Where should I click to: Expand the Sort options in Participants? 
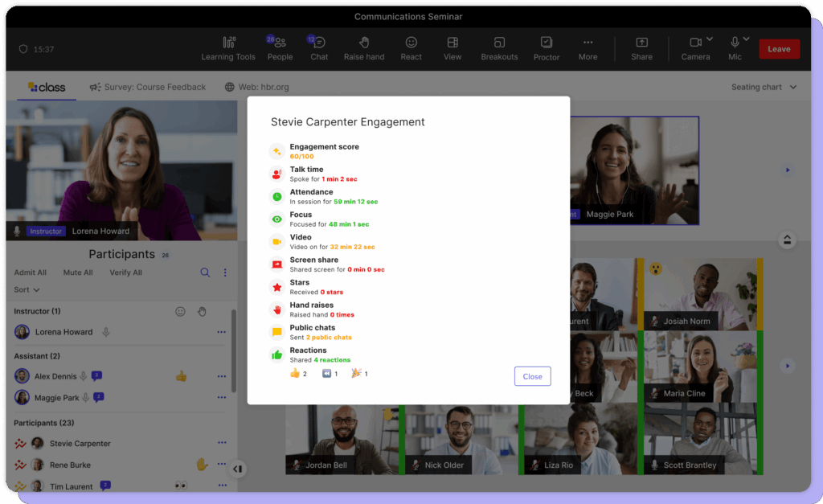(x=26, y=289)
